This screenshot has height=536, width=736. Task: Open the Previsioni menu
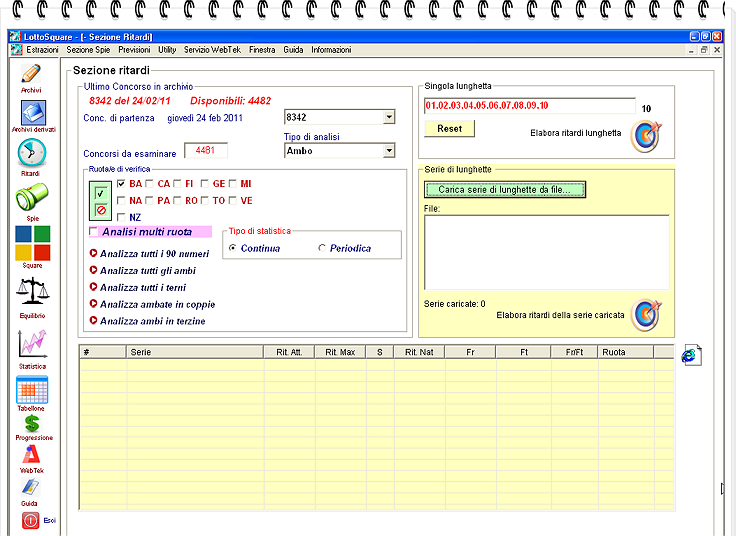coord(134,50)
